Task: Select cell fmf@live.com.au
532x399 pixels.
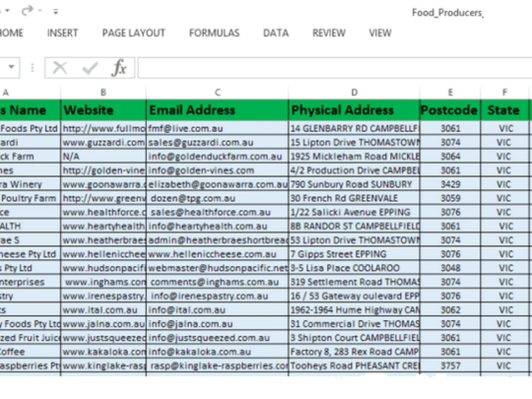Action: [218, 129]
